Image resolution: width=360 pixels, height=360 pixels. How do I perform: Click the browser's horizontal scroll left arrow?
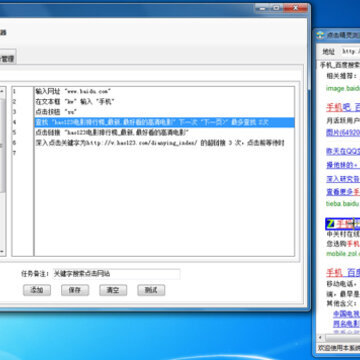tap(320, 337)
